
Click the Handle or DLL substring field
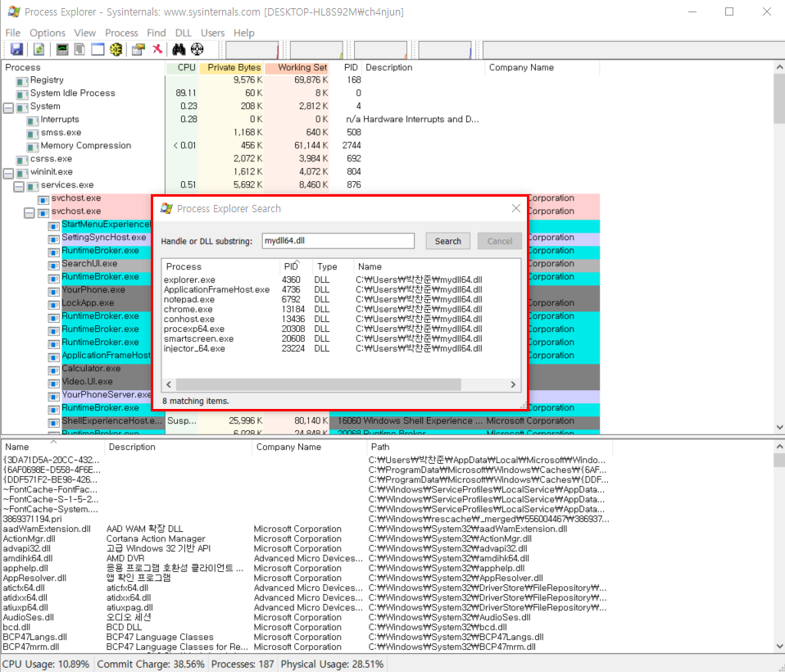pyautogui.click(x=338, y=241)
